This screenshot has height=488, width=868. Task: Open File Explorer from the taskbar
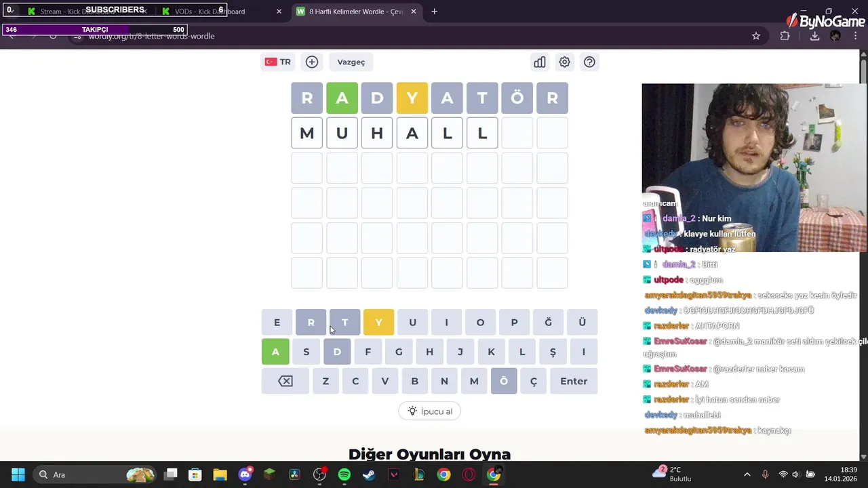coord(220,474)
